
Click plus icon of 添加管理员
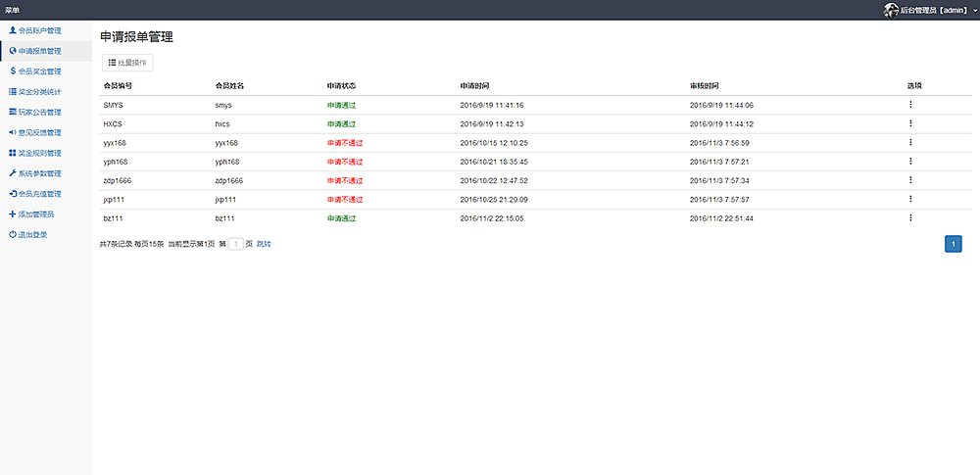[x=13, y=214]
